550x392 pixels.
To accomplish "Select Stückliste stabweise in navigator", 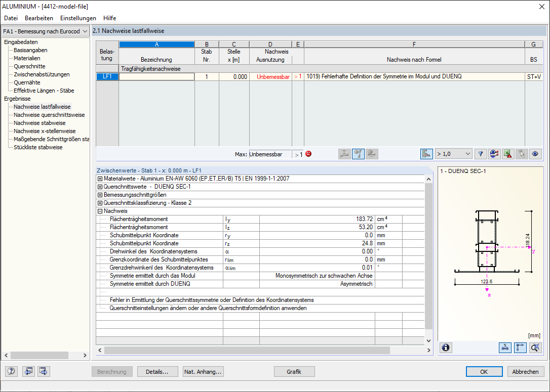I will [x=38, y=147].
